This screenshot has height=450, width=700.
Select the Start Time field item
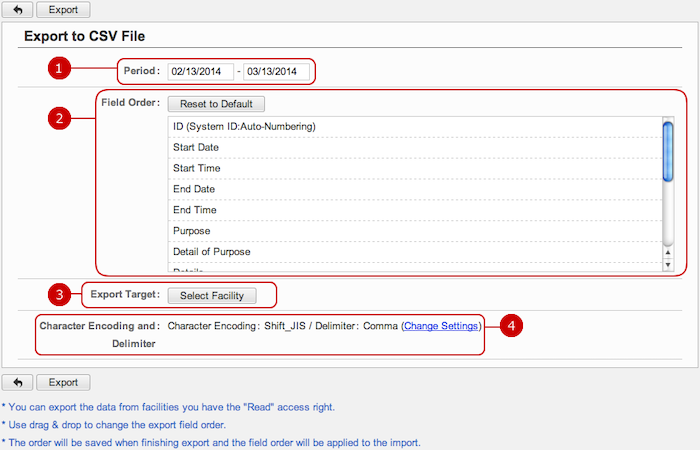pyautogui.click(x=197, y=169)
